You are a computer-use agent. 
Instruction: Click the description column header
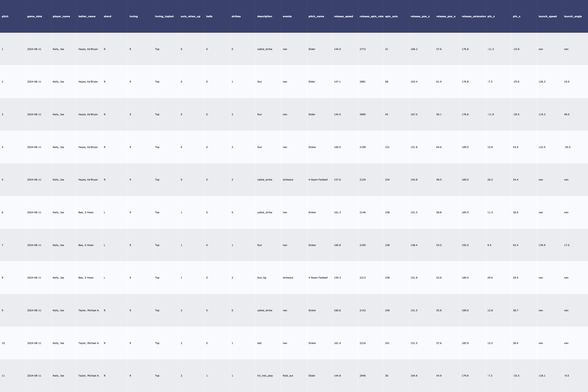[x=264, y=16]
